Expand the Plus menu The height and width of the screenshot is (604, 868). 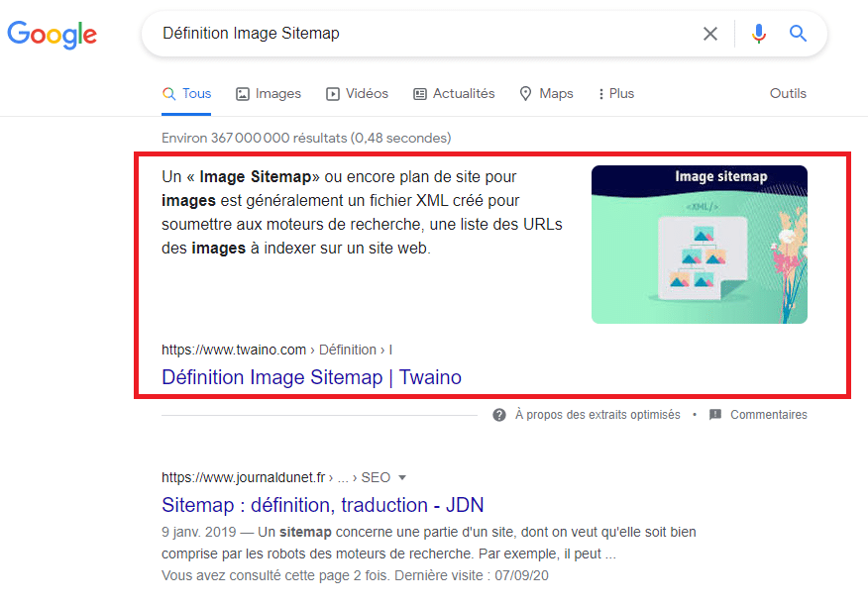(616, 93)
